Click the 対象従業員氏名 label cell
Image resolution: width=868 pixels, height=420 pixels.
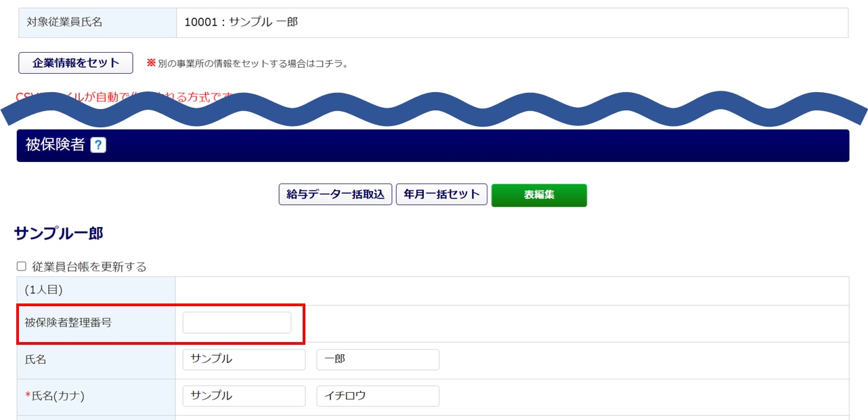tap(64, 22)
